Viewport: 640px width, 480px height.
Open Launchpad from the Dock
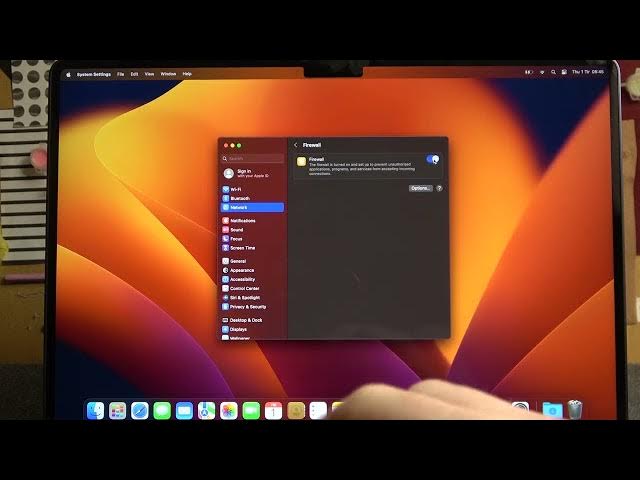tap(118, 410)
